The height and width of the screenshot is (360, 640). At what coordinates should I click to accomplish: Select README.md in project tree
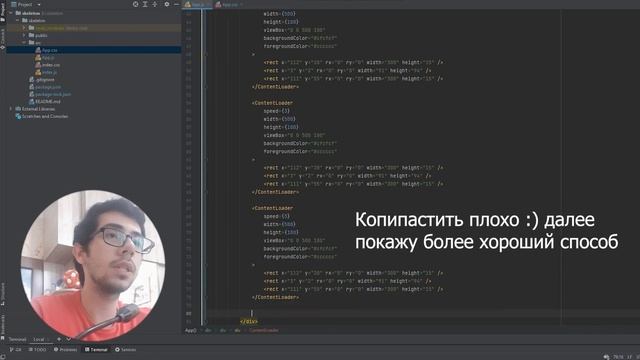tap(47, 102)
